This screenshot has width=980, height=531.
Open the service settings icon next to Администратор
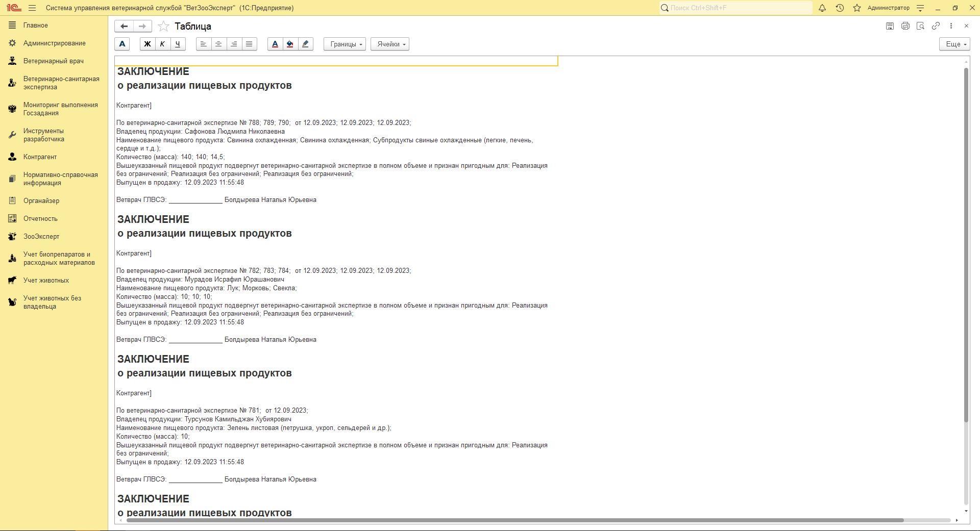pyautogui.click(x=920, y=8)
